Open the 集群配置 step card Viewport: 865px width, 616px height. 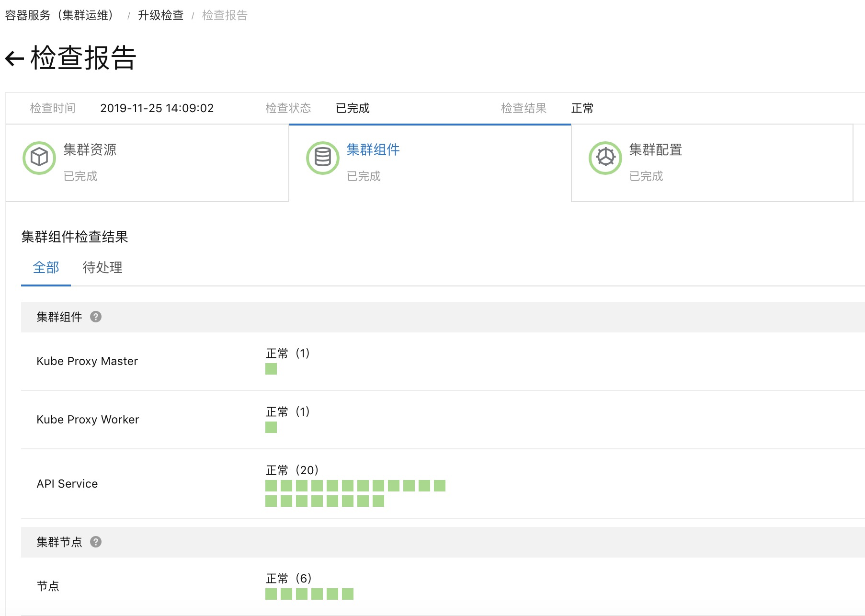(x=712, y=163)
